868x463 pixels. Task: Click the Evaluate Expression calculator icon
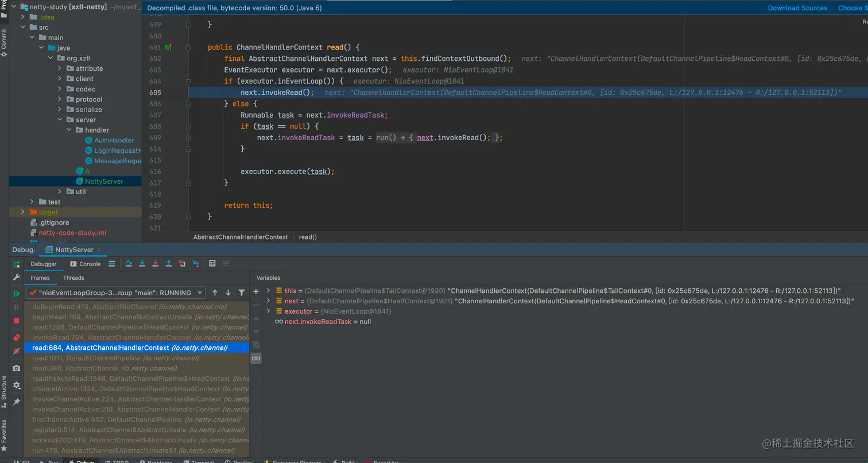(x=212, y=264)
